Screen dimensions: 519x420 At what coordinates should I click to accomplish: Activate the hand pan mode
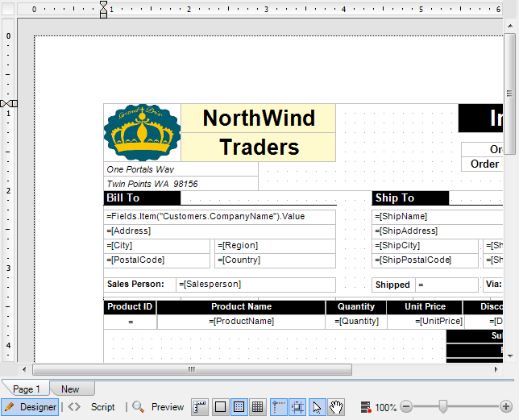[336, 407]
